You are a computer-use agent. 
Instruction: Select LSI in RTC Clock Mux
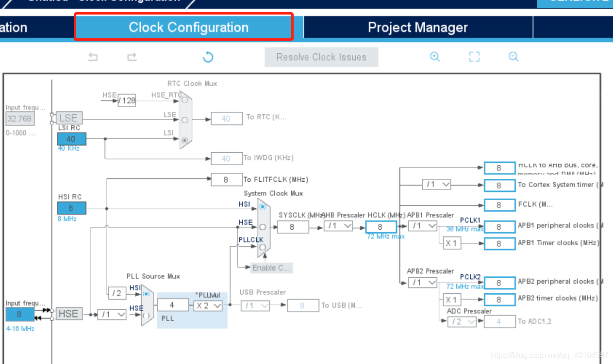tap(184, 140)
